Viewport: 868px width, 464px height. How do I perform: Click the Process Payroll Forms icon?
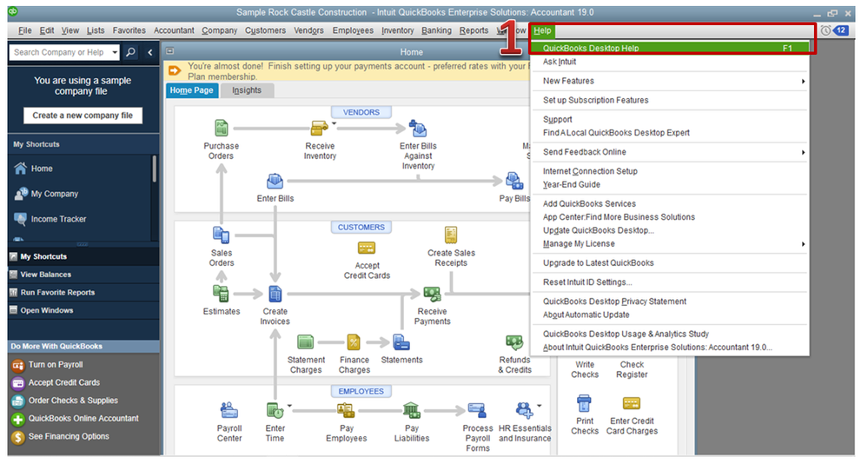pos(477,411)
